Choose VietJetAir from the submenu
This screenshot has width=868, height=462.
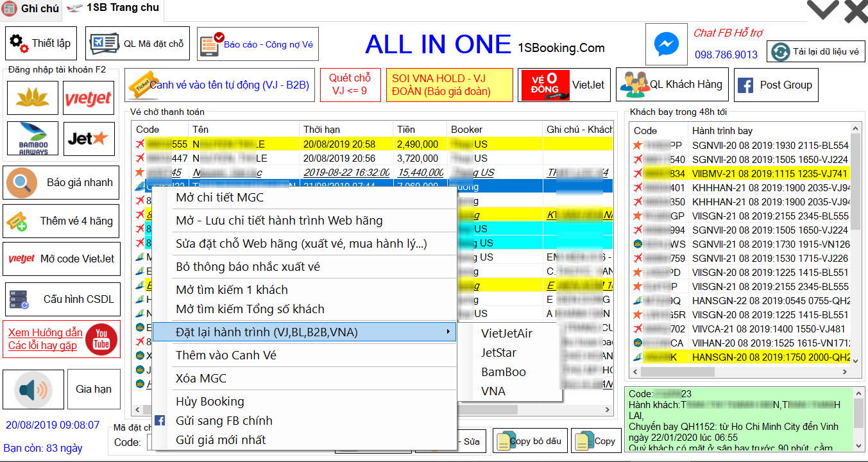(506, 333)
